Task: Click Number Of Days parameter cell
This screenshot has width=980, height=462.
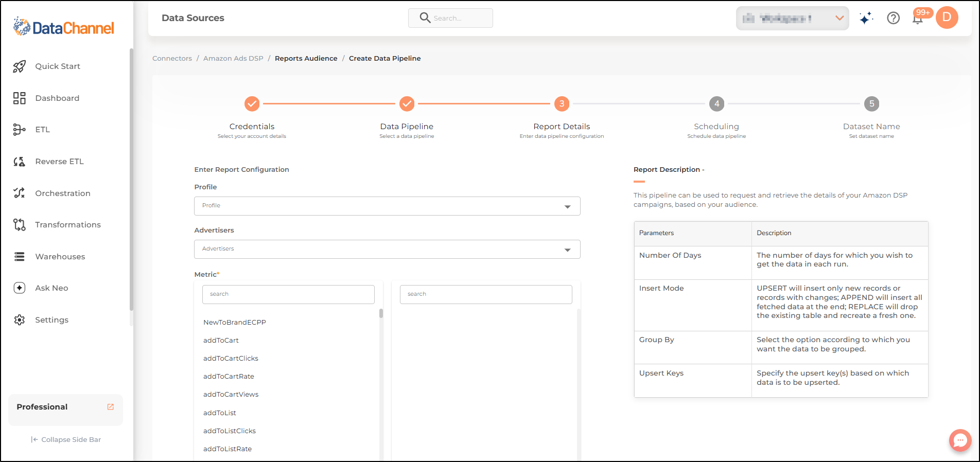Action: [x=693, y=263]
